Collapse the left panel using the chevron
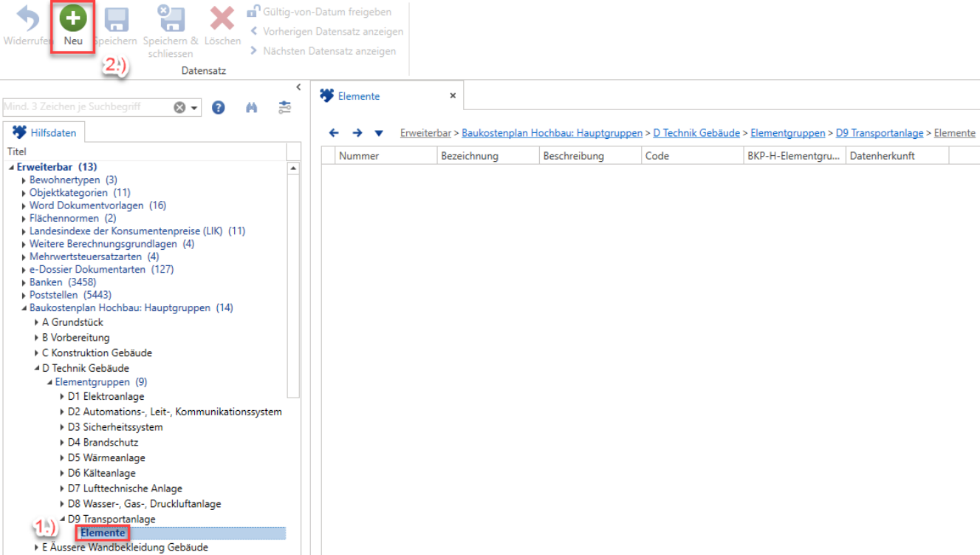 [x=298, y=87]
